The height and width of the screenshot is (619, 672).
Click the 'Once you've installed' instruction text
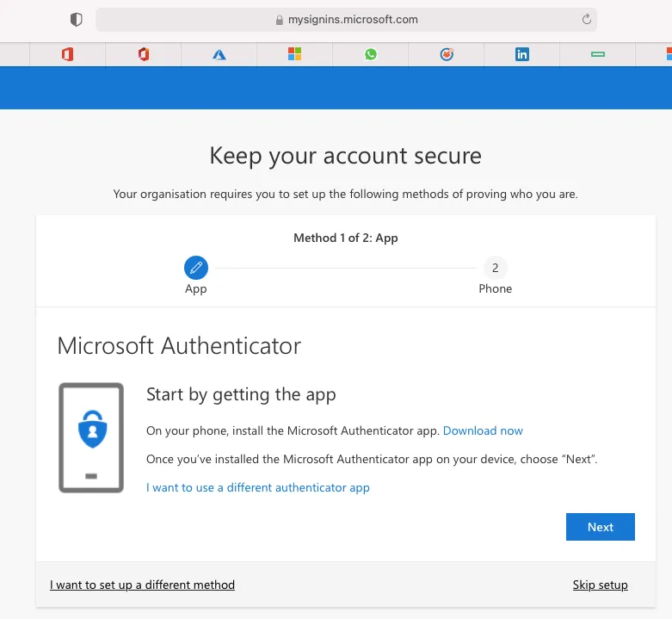tap(372, 460)
